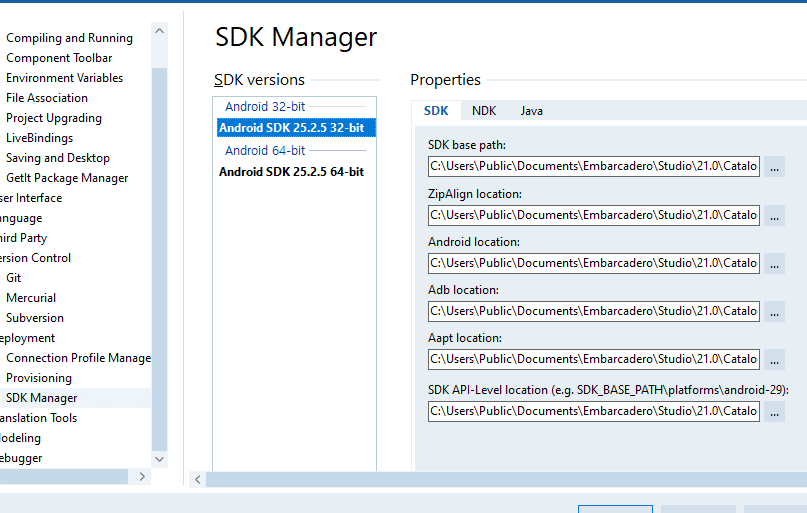Click the Android 32-bit group header

265,107
